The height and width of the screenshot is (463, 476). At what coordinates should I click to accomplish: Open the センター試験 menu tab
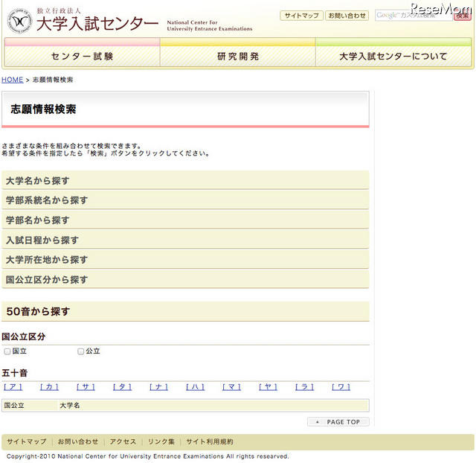(x=82, y=57)
